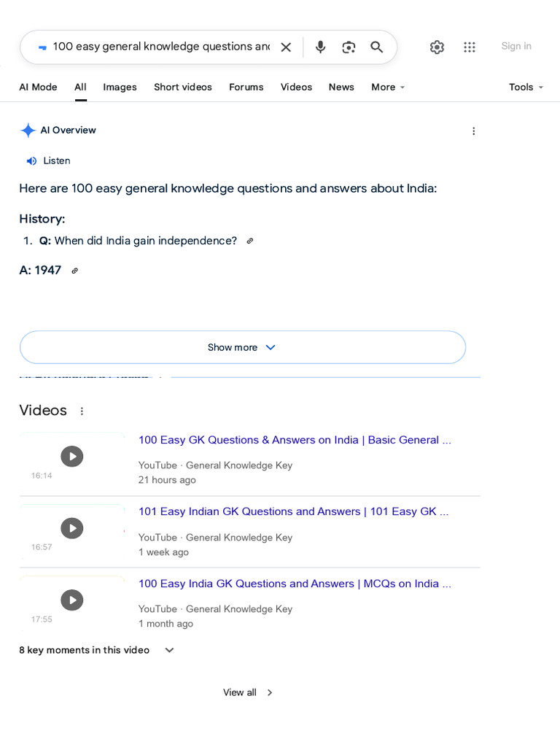Click '21 hours ago' video timestamp text
560x747 pixels.
167,480
